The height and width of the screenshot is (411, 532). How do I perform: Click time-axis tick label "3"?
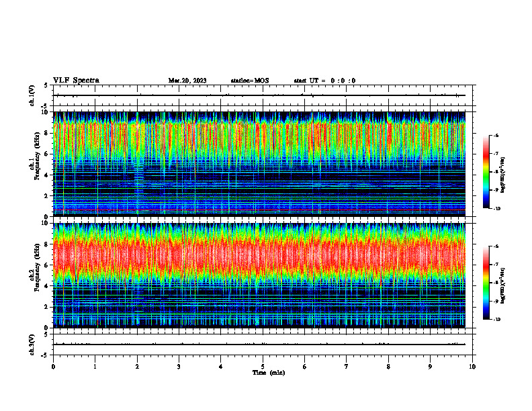(x=179, y=367)
